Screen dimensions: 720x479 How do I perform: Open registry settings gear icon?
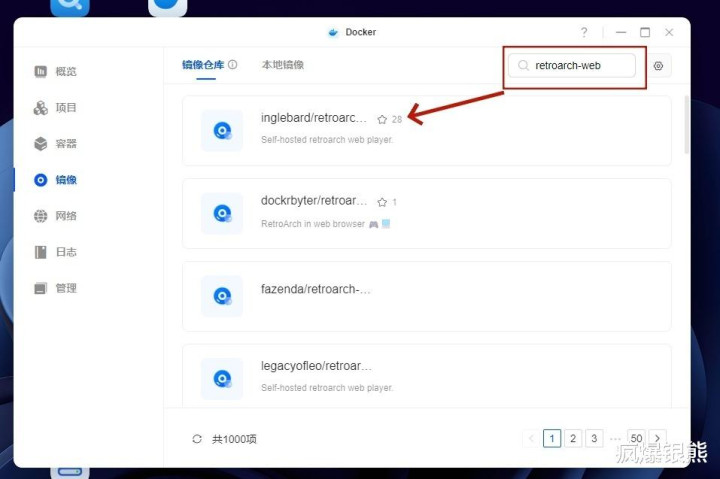(658, 66)
